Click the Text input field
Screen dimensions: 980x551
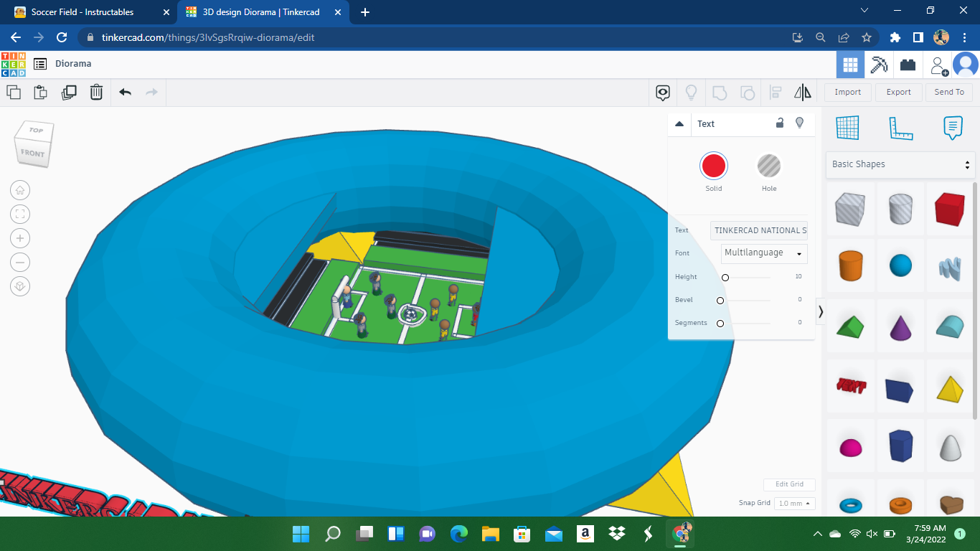pyautogui.click(x=759, y=230)
